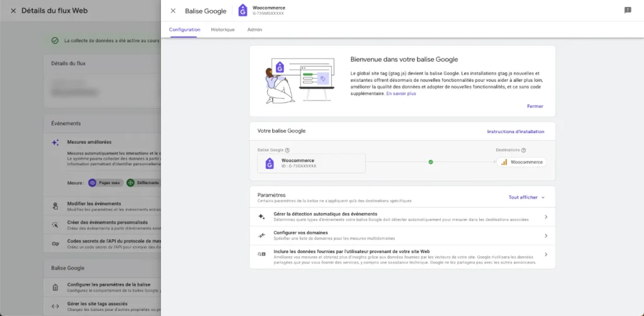This screenshot has height=316, width=644.
Task: Select the Défilements measure chip in background
Action: coord(143,183)
